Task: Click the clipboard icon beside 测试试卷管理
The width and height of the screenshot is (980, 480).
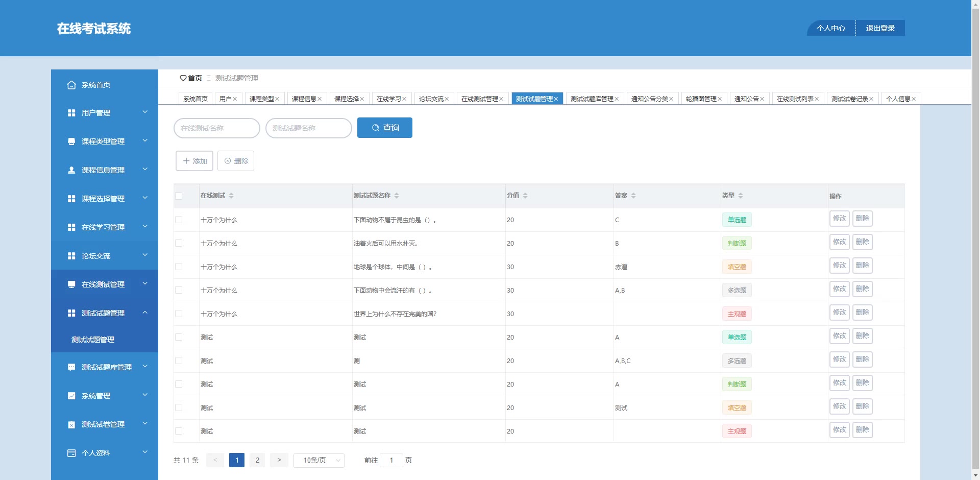Action: [71, 424]
